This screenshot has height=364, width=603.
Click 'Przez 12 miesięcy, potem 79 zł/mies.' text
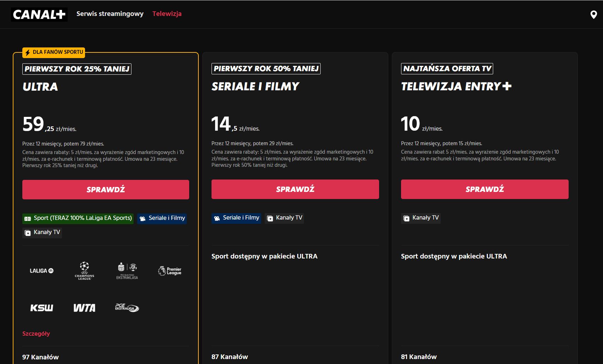(63, 144)
